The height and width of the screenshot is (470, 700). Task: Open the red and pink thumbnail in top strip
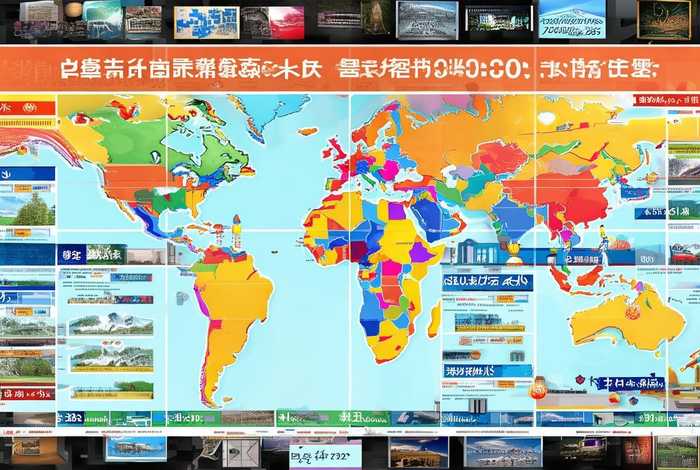pos(286,23)
